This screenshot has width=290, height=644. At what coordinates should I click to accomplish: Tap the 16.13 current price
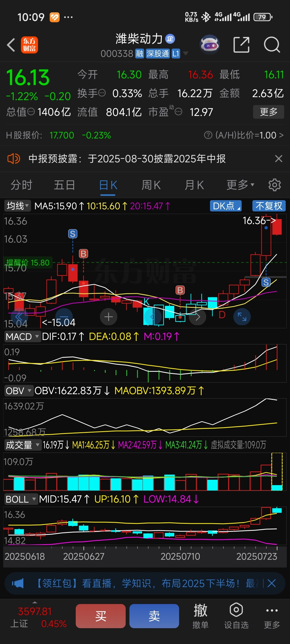(28, 78)
